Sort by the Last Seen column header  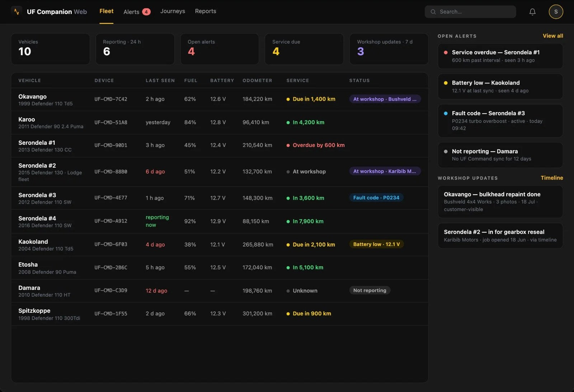coord(160,81)
